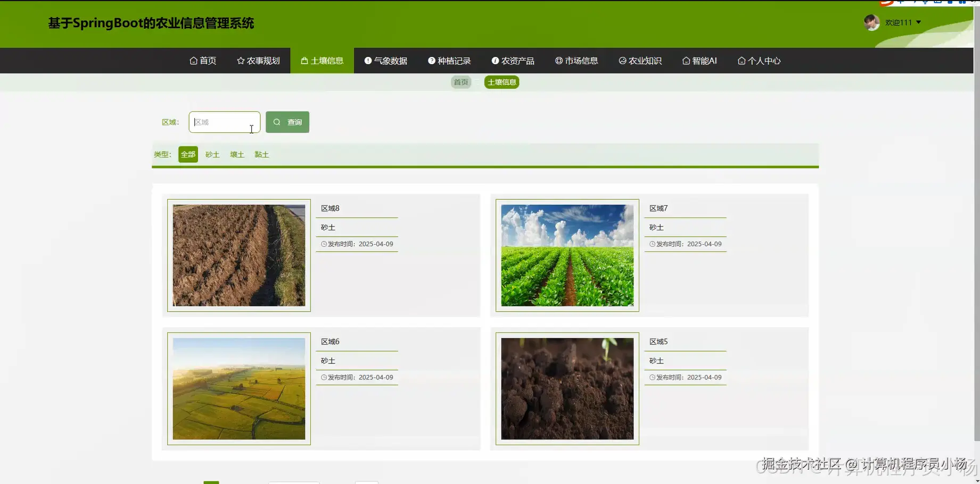
Task: Click the user avatar picture
Action: (x=871, y=22)
